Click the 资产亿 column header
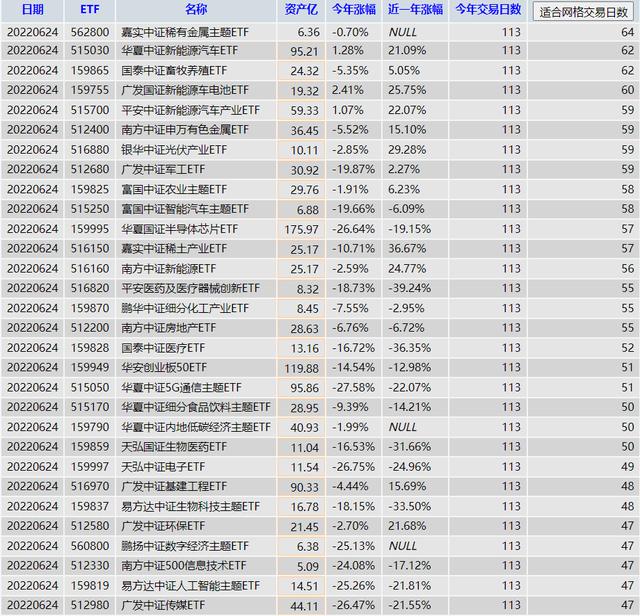Viewport: 640px width, 616px height. 300,10
